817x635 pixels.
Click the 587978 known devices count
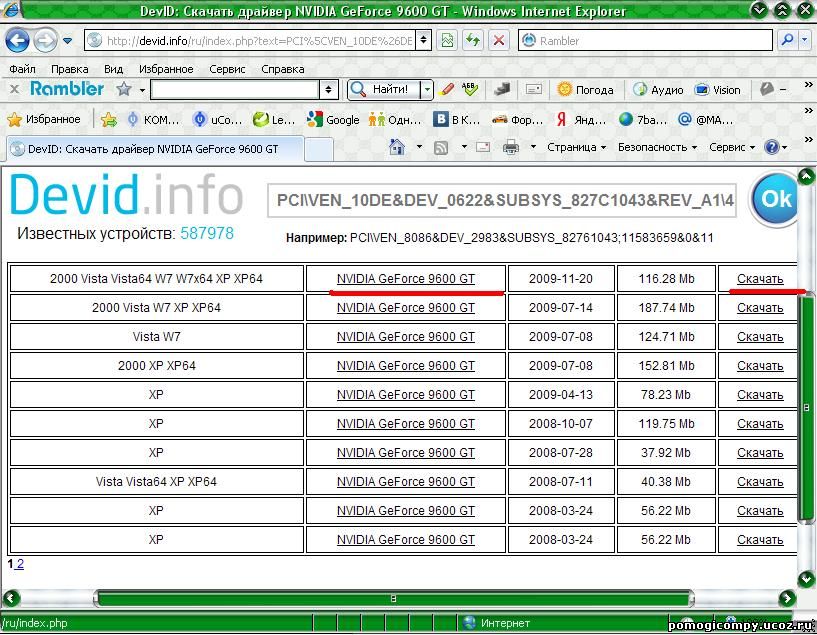(x=207, y=233)
